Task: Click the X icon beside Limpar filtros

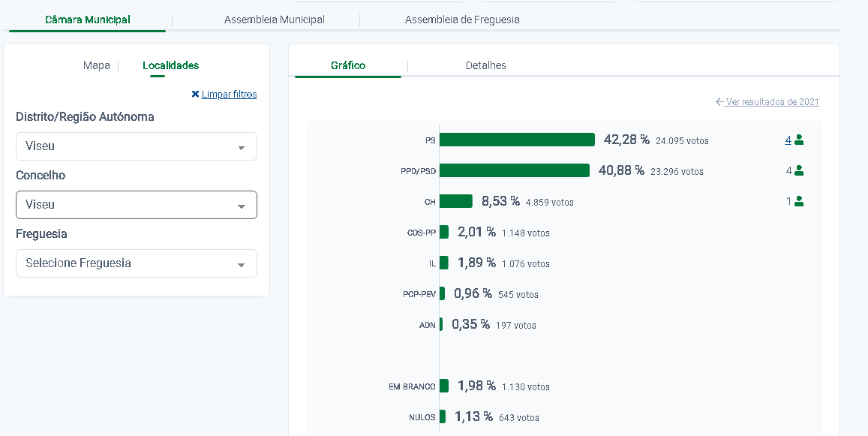Action: point(195,95)
